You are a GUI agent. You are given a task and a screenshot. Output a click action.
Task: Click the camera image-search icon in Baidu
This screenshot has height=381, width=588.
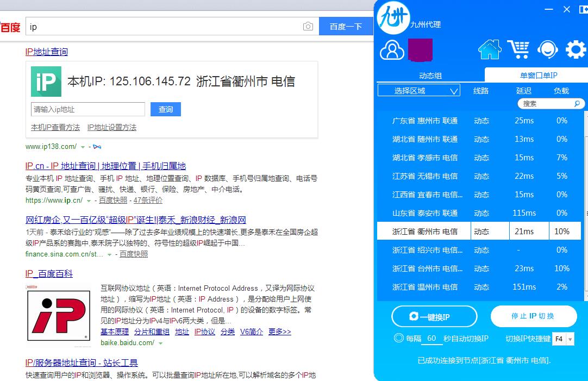(x=308, y=26)
